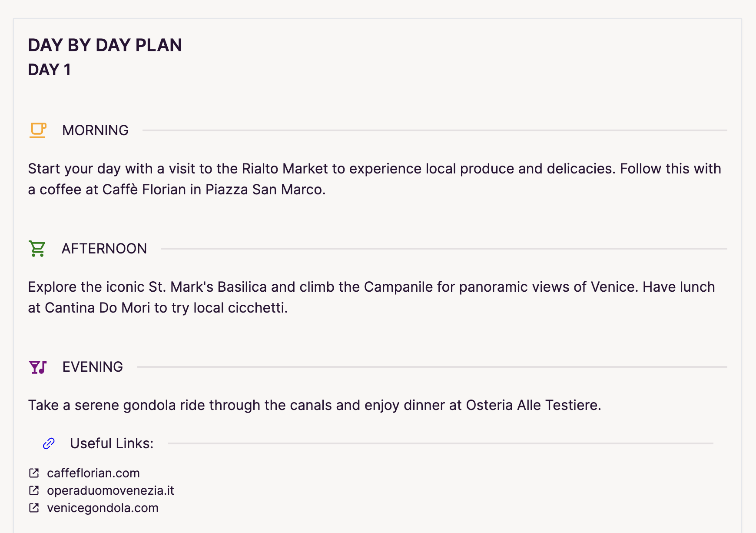Click the external link icon beside operaduomovenezia.it

point(34,490)
